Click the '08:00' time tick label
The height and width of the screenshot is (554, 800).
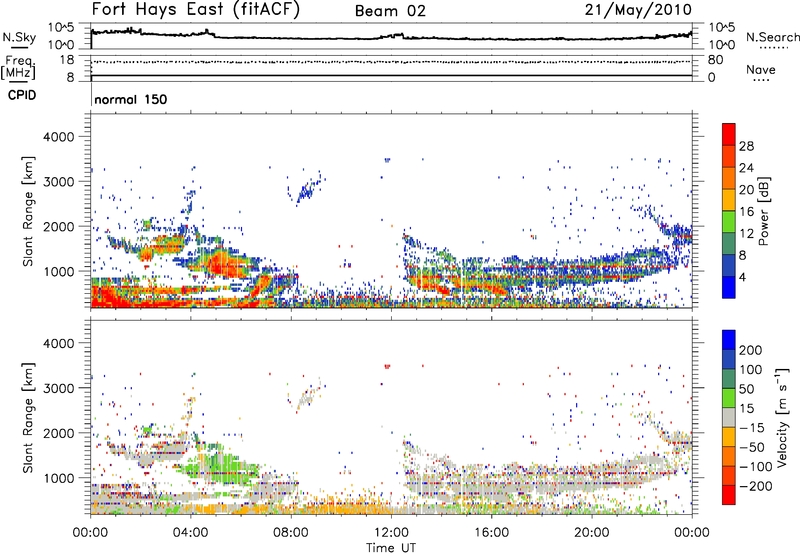tap(291, 533)
